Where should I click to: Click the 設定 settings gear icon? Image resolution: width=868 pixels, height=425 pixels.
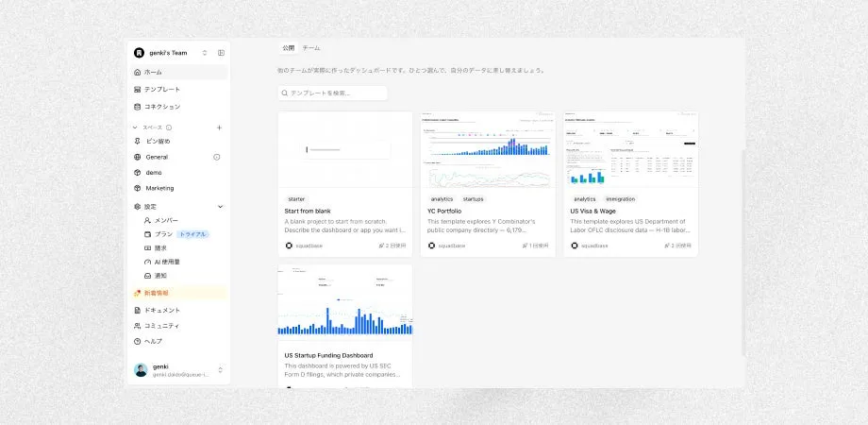pyautogui.click(x=138, y=206)
